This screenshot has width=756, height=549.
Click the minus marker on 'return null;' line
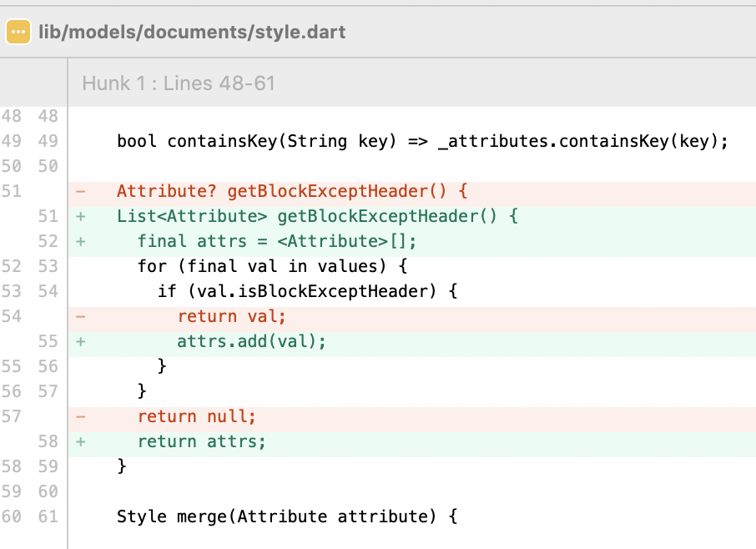[83, 416]
